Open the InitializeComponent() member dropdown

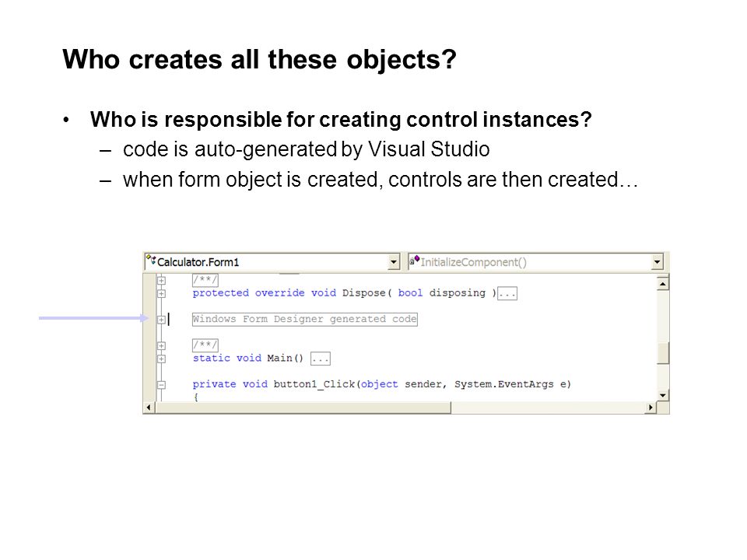[658, 262]
